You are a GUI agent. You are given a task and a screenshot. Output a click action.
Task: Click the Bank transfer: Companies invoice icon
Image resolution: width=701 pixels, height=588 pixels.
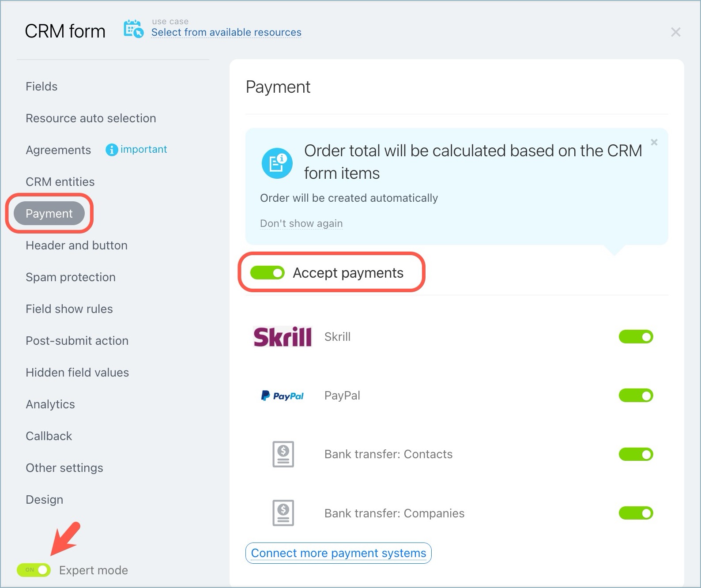pos(283,513)
